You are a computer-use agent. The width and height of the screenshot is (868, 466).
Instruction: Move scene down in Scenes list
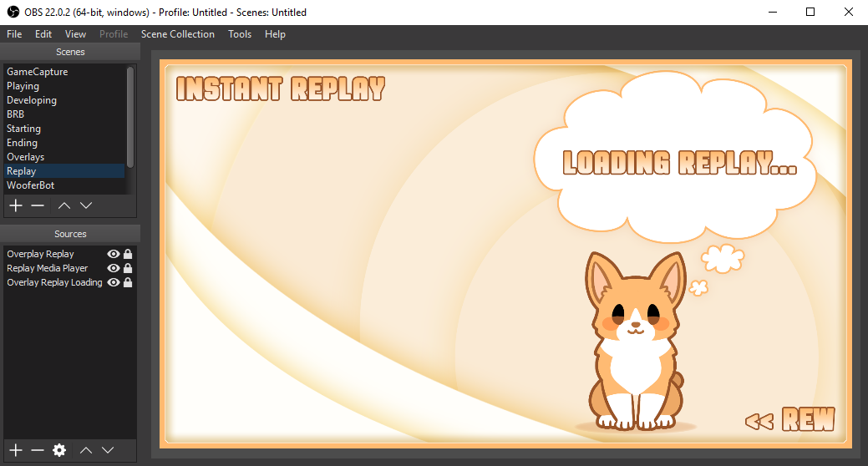click(x=86, y=206)
